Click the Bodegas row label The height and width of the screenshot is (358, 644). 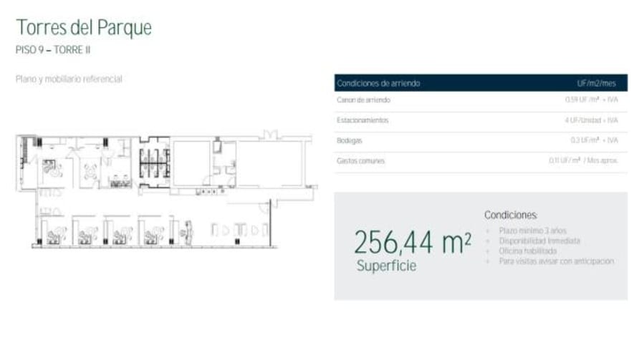[350, 140]
